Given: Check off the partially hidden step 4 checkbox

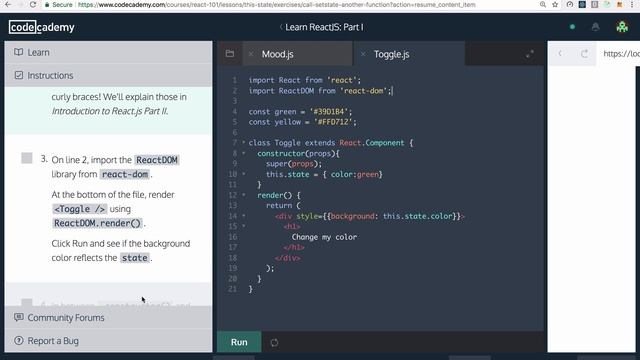Looking at the screenshot, I should [27, 302].
